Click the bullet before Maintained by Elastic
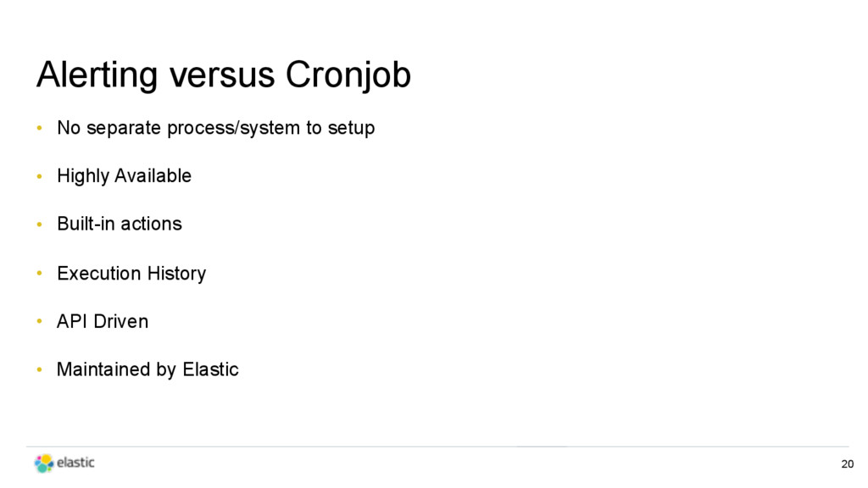Screen dimensions: 868x488 pos(39,369)
